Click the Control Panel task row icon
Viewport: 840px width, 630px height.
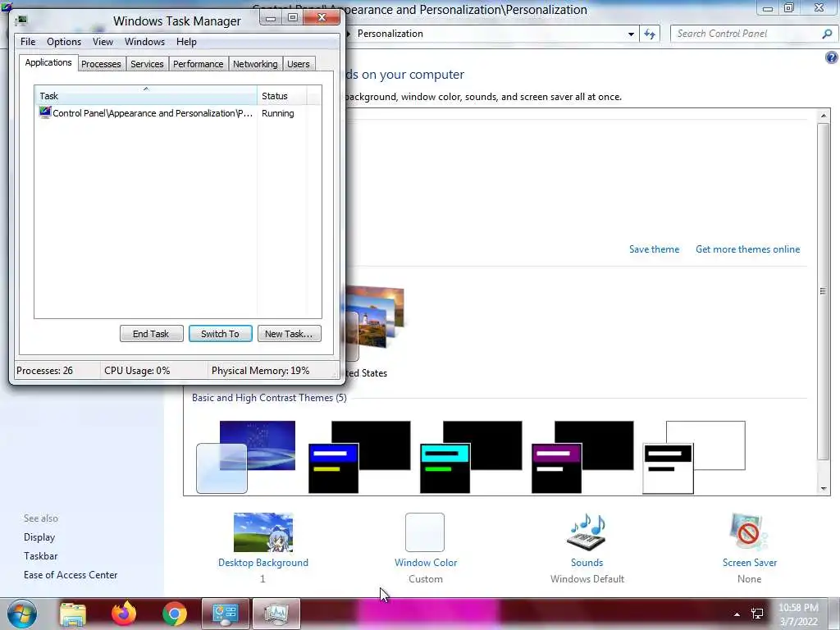tap(45, 112)
